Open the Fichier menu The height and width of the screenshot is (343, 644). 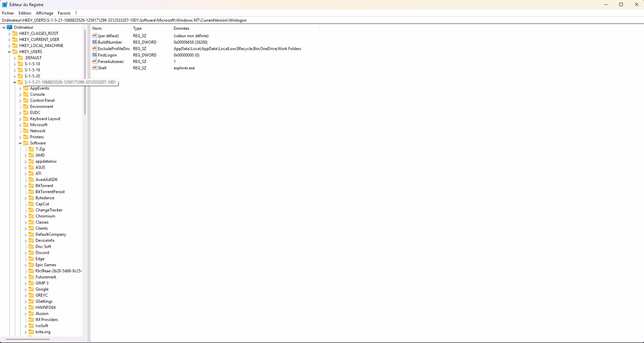click(x=8, y=13)
